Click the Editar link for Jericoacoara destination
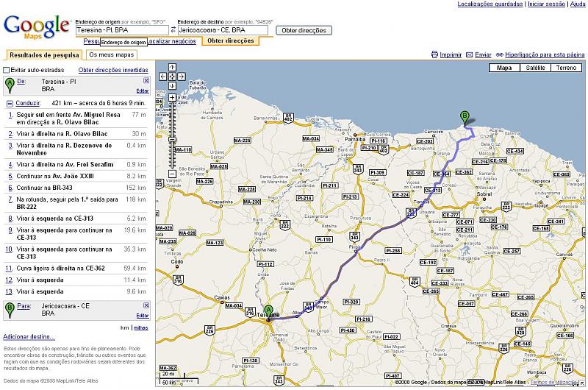Screen dimensions: 588x390 142,316
